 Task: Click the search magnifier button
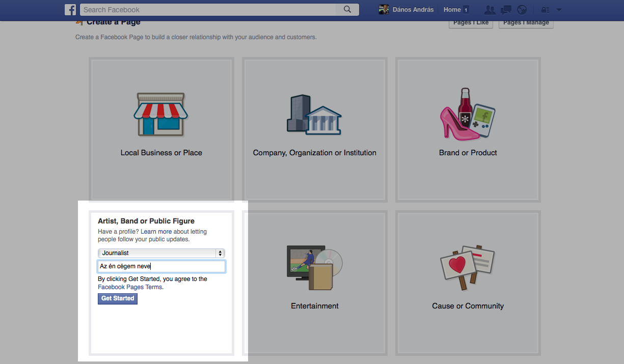[x=347, y=10]
